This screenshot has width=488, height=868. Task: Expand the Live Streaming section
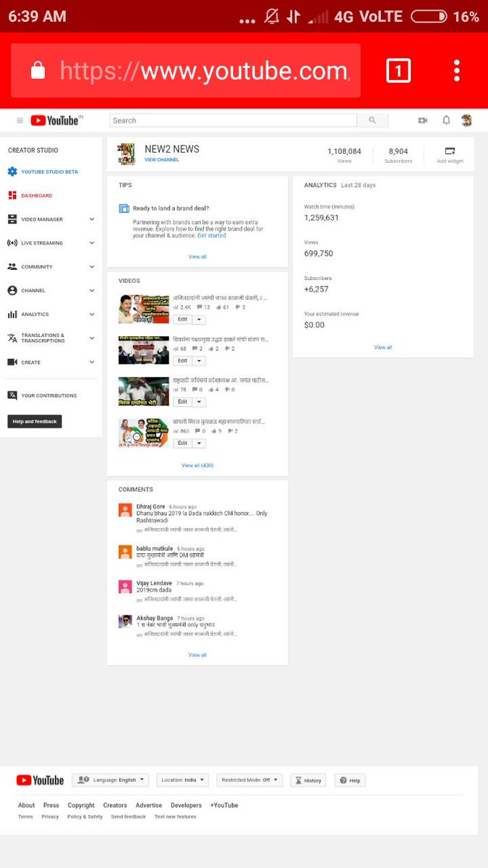pos(92,243)
